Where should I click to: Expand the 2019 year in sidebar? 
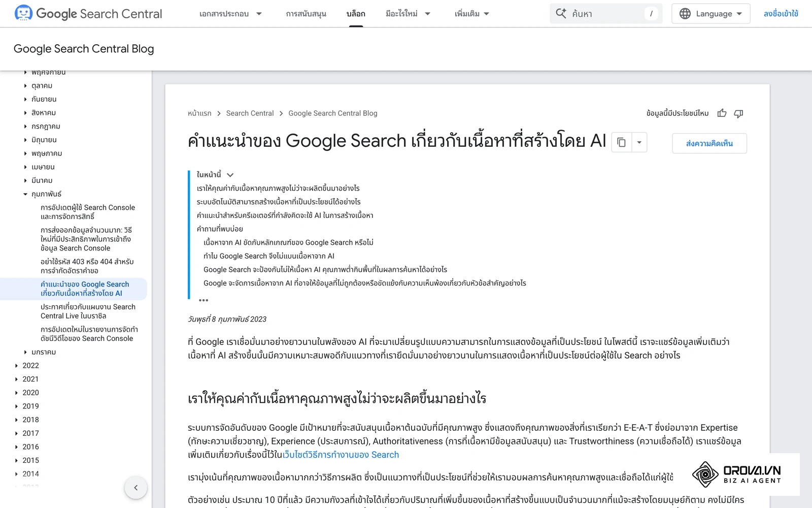(x=16, y=406)
